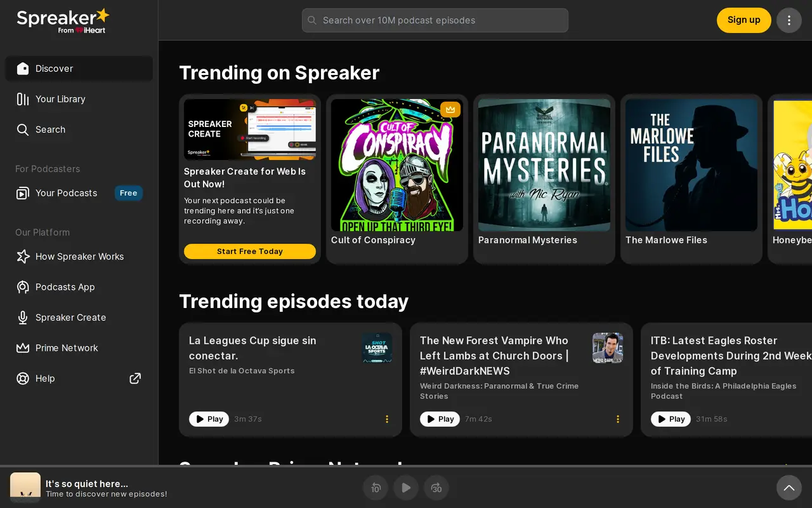
Task: Click The New Forest Vampire episode title
Action: pyautogui.click(x=494, y=356)
